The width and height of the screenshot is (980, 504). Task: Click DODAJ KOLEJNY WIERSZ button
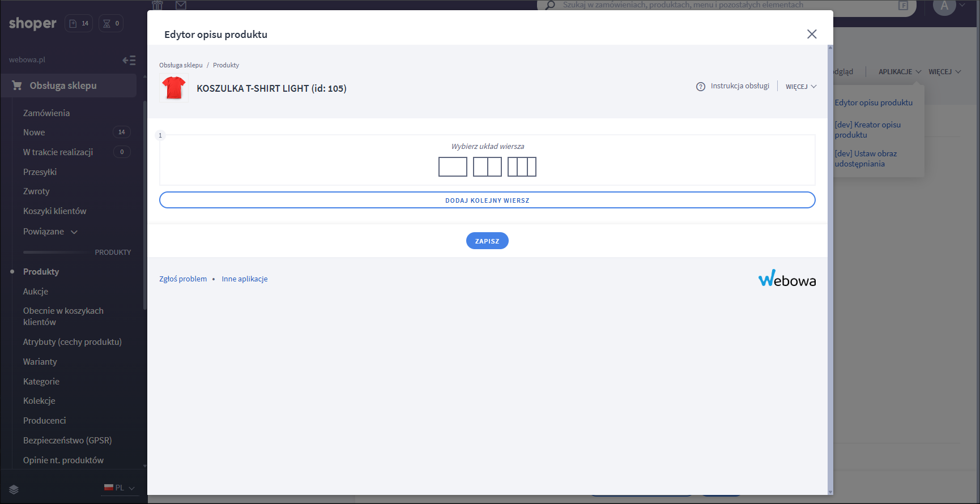coord(487,200)
